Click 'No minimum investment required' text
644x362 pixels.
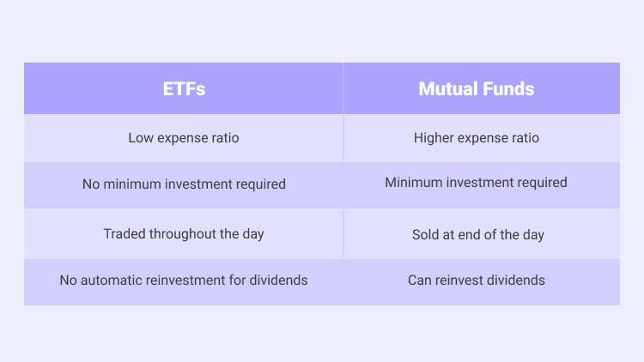tap(184, 184)
